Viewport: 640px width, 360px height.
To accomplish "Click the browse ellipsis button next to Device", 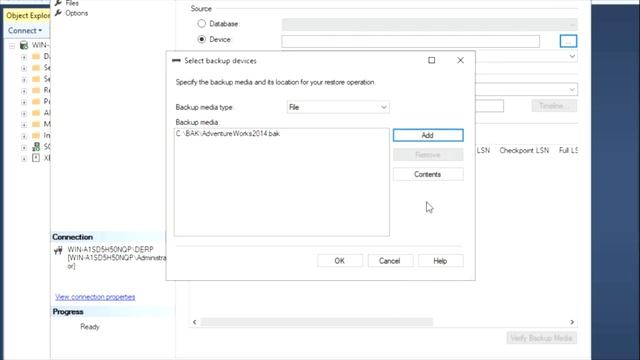I will (x=568, y=41).
